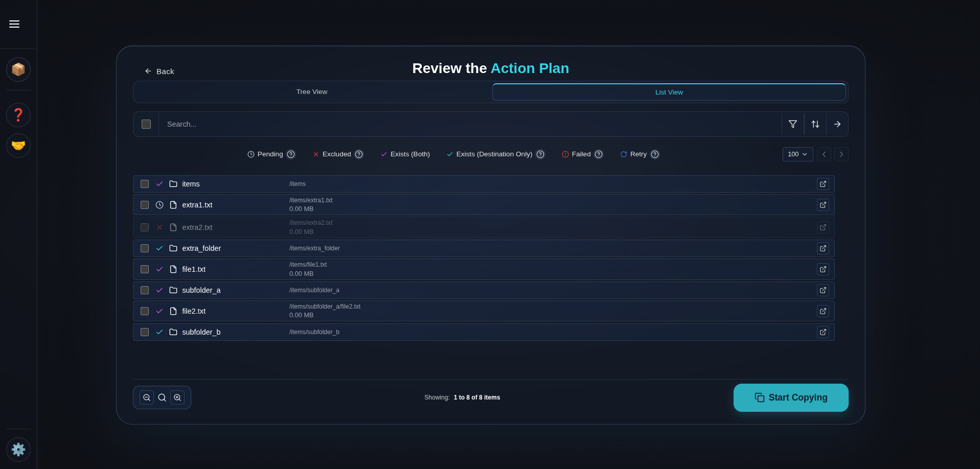Switch to Tree View tab
The height and width of the screenshot is (469, 980).
[311, 92]
